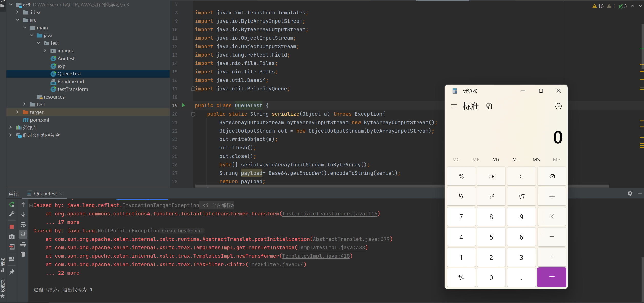Open testTransform class in project tree

72,89
